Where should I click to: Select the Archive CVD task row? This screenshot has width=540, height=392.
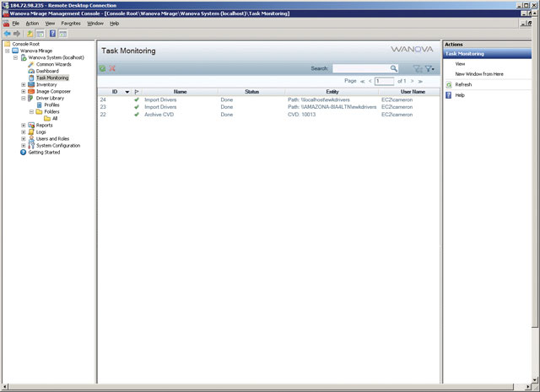pyautogui.click(x=268, y=115)
